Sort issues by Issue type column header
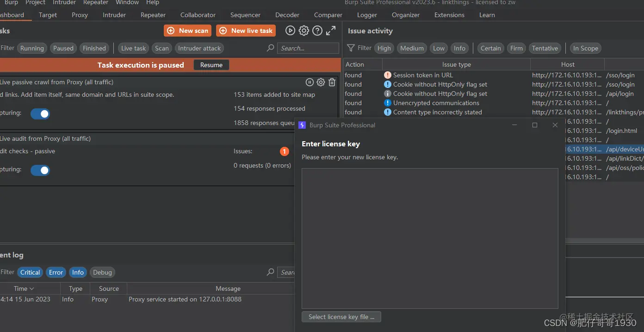 pyautogui.click(x=456, y=64)
